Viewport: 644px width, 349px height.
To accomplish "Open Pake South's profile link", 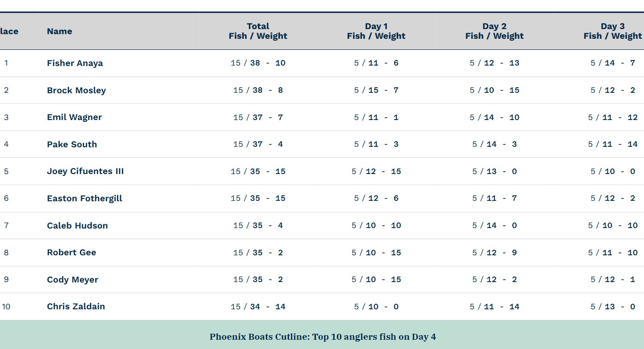I will 72,144.
